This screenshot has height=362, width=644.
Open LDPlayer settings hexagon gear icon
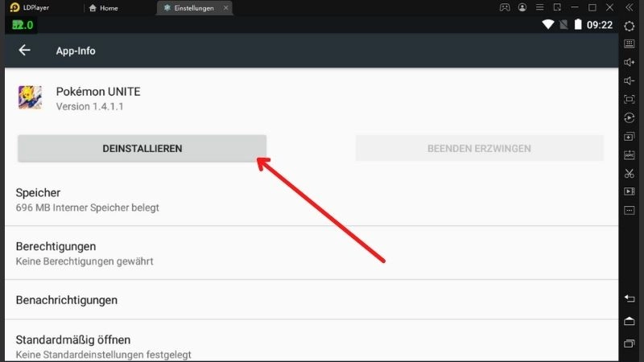[x=630, y=27]
